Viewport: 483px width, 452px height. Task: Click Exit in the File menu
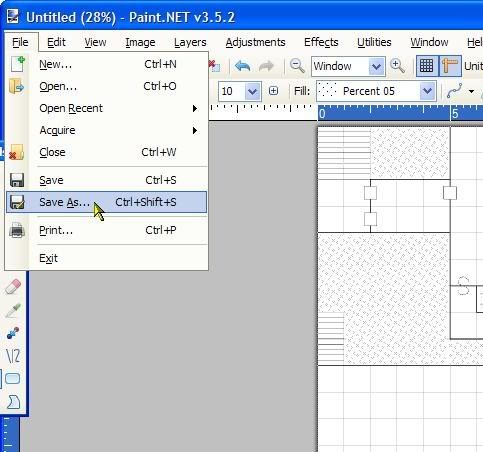tap(107, 258)
